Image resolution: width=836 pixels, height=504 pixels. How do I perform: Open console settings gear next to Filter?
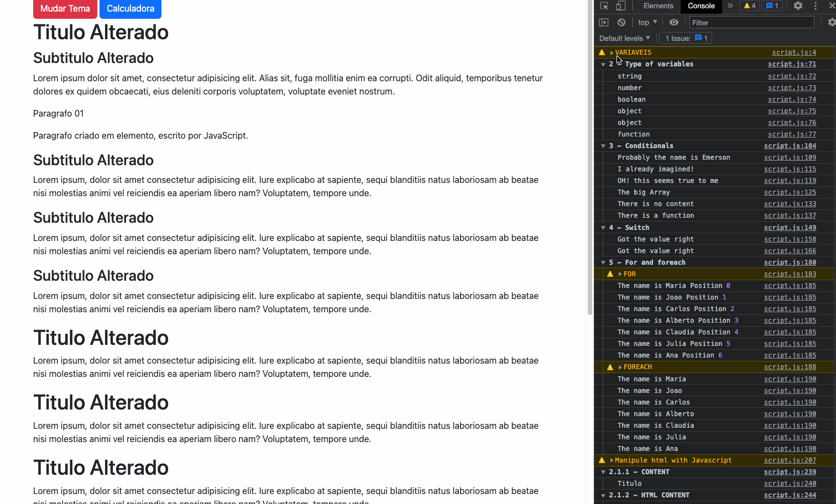point(832,23)
